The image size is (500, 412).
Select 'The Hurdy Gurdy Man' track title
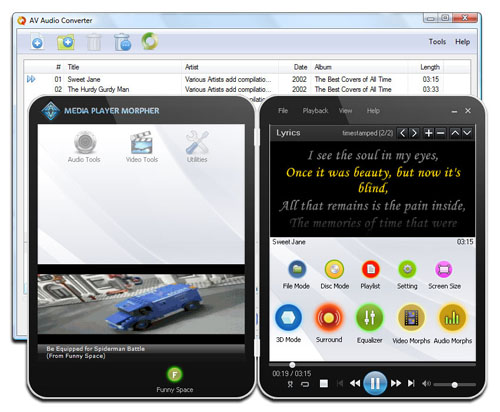coord(98,89)
